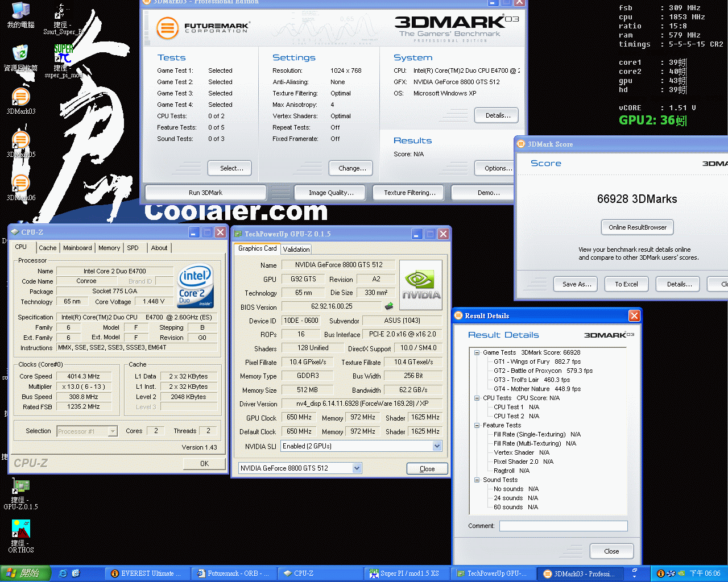Open the GPU selector dropdown in GPU-Z

tap(357, 468)
